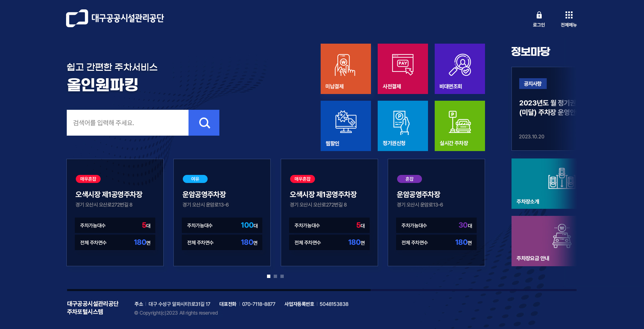Open the 미납결제 (unpaid payment) icon
Image resolution: width=644 pixels, height=329 pixels.
point(345,68)
